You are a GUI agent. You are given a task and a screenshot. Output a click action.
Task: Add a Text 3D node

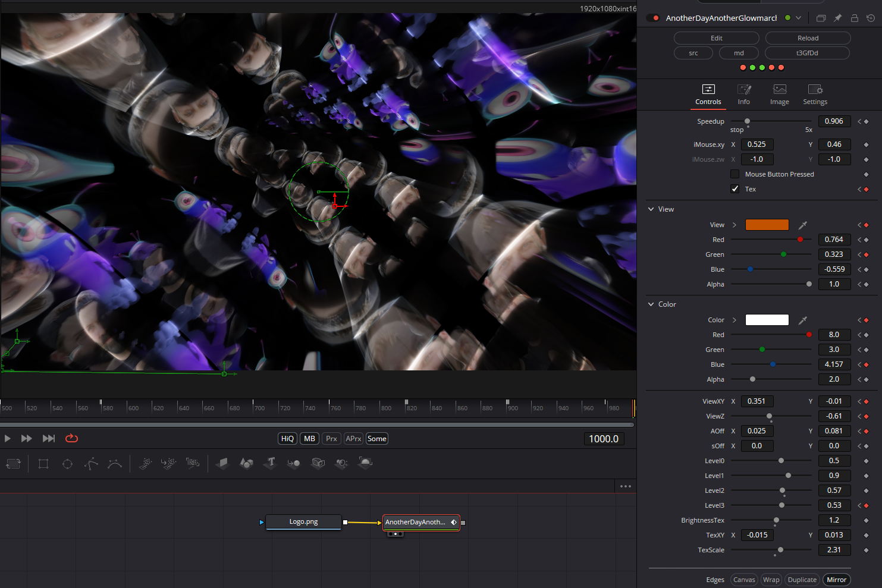pos(271,463)
